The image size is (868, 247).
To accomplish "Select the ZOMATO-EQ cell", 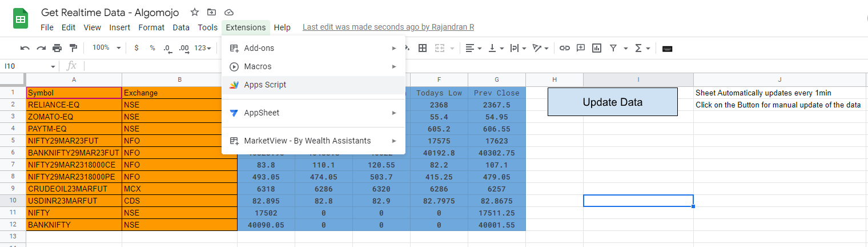I will pos(74,117).
